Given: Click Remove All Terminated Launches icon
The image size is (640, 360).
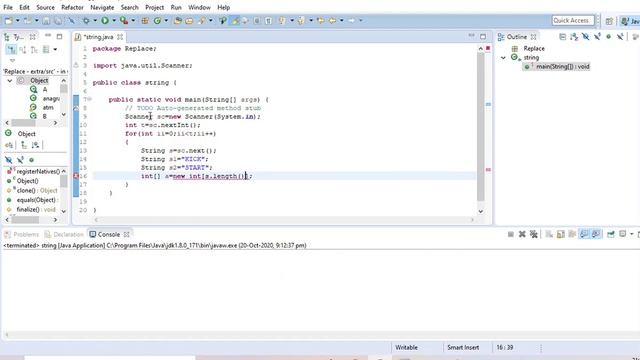Looking at the screenshot, I should click(533, 234).
